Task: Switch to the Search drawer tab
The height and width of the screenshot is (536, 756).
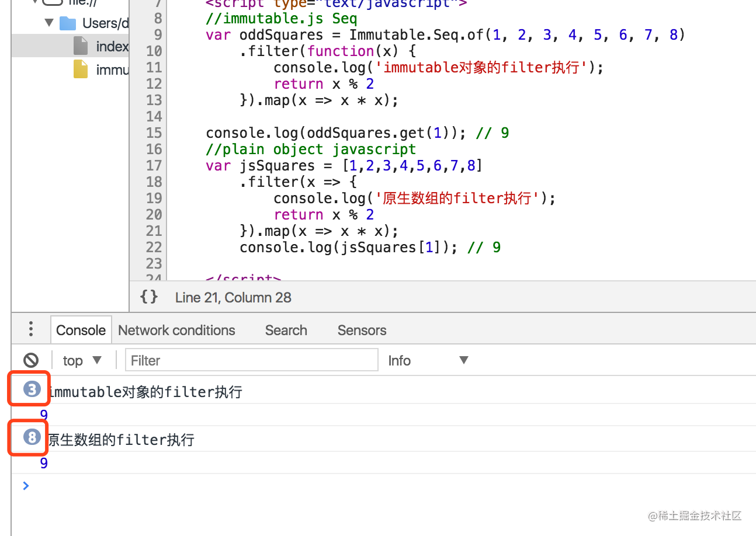Action: [x=286, y=330]
